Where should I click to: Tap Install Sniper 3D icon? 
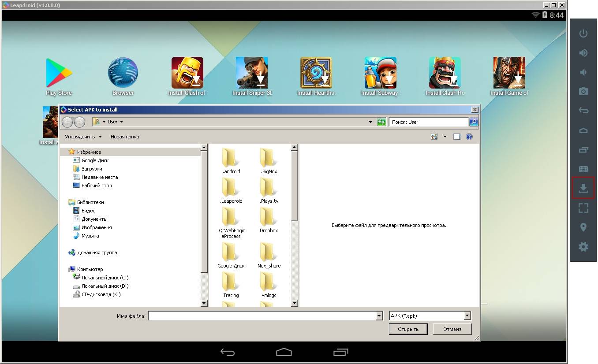point(252,77)
